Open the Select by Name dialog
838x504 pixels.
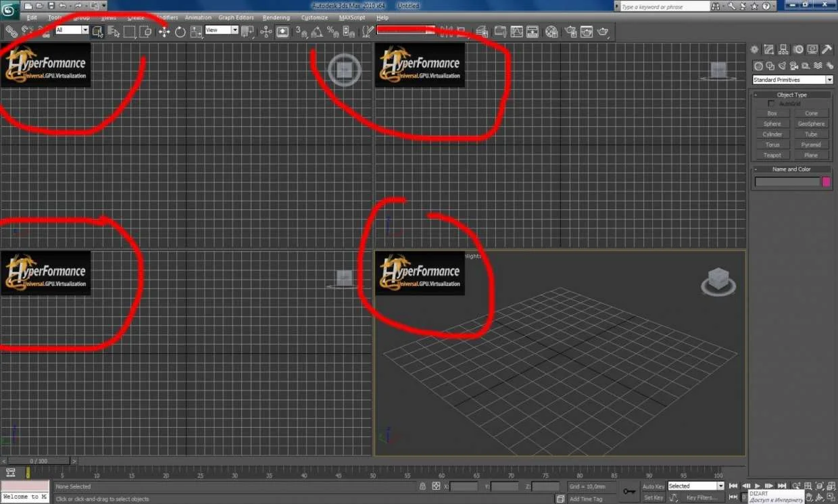[114, 31]
